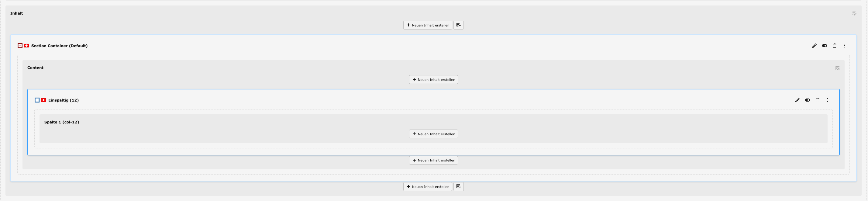Edit the Einspaltig (12) element with pencil icon

pos(797,100)
